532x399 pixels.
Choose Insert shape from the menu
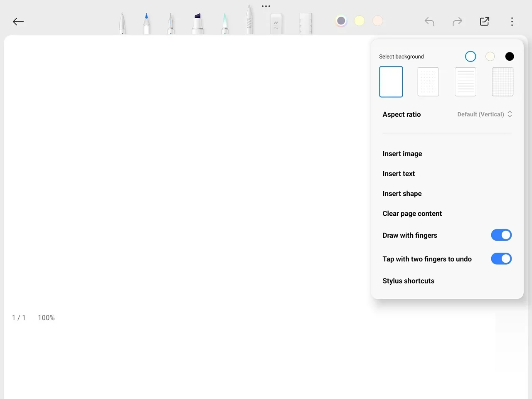402,194
